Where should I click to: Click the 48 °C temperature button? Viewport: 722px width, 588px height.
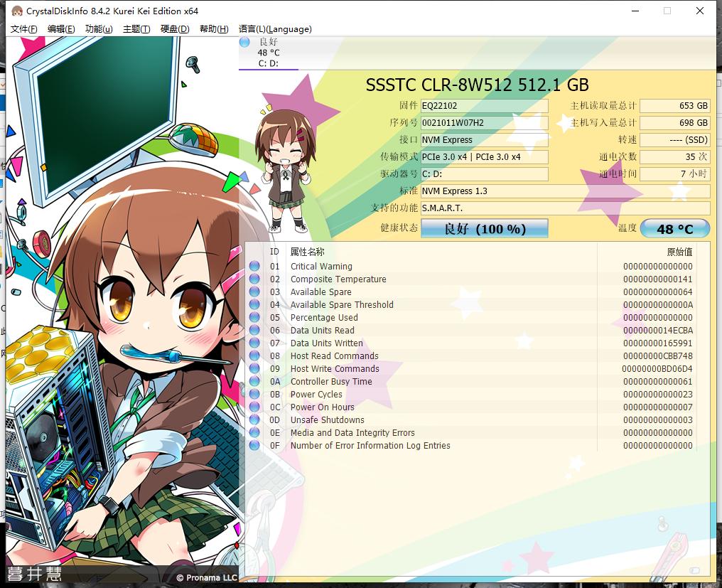(x=674, y=229)
